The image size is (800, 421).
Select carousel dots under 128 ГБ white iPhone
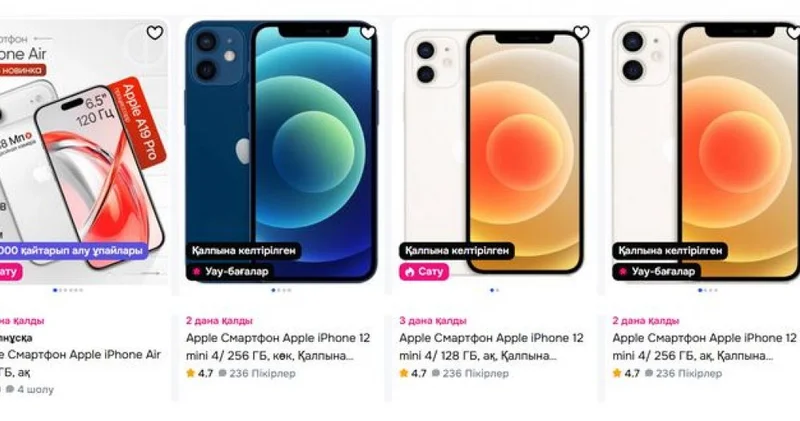click(494, 290)
